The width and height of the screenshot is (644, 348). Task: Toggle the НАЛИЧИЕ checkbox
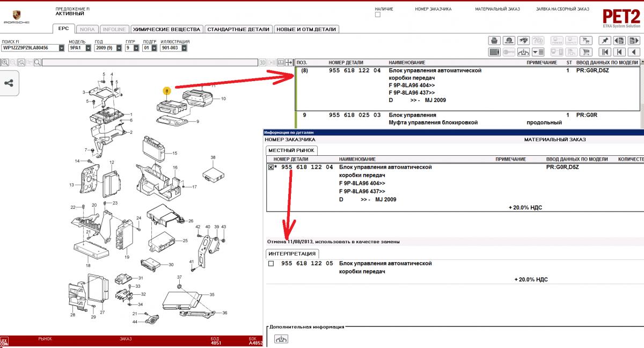(378, 15)
